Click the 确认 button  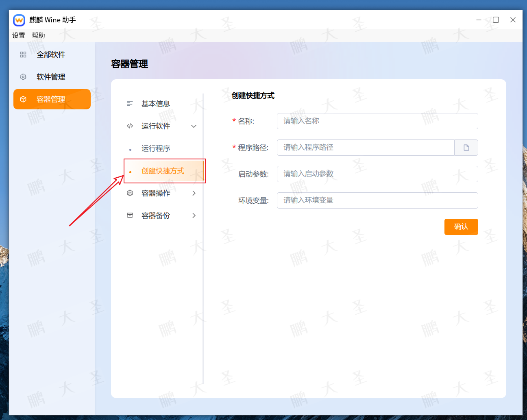pos(461,227)
